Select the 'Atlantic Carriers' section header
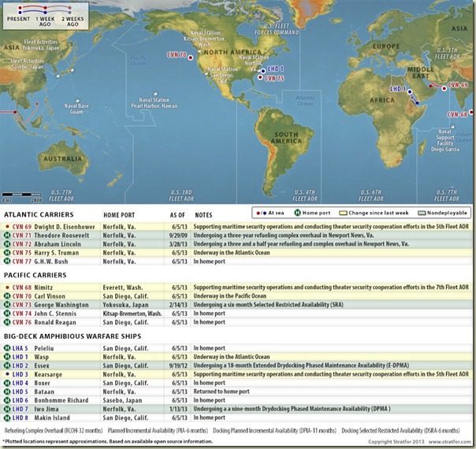476x449 pixels. coord(38,213)
